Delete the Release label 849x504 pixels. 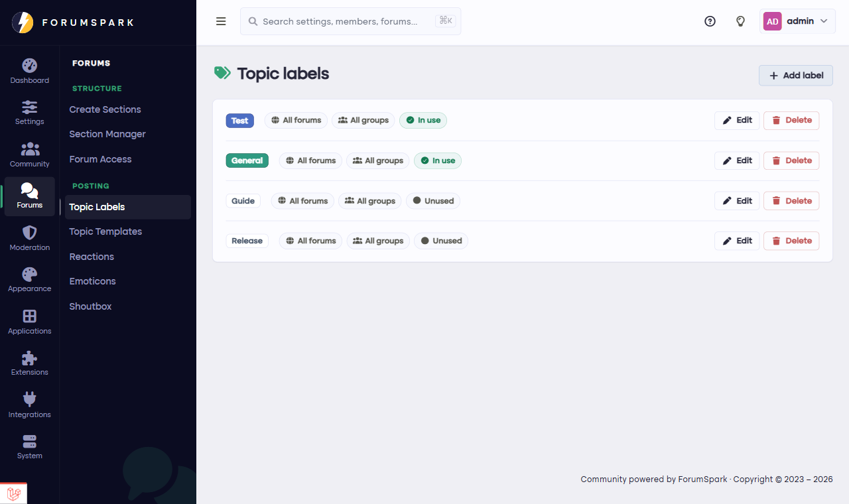point(791,241)
